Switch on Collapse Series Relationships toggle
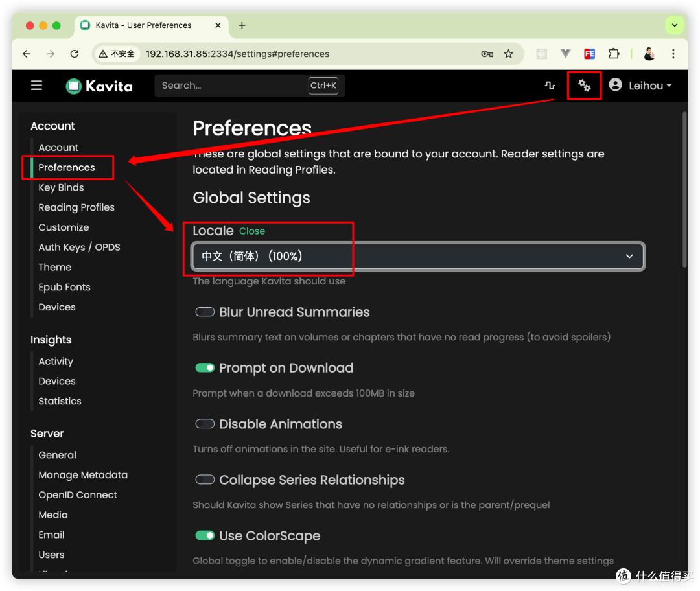Image resolution: width=700 pixels, height=591 pixels. tap(205, 480)
